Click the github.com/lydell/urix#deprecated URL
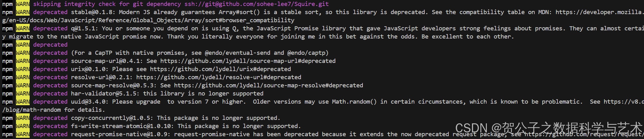The width and height of the screenshot is (644, 139). (220, 69)
